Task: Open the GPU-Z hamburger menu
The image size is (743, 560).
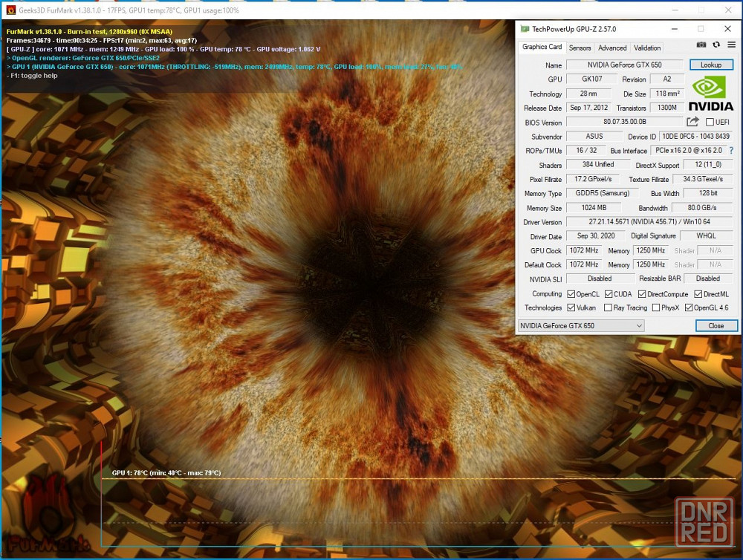Action: tap(731, 45)
